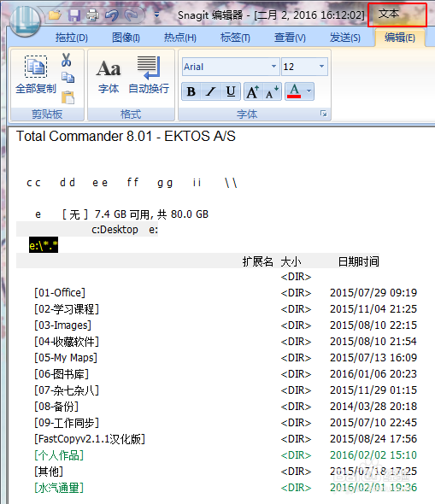Click the date 2015/08/24 17:56
This screenshot has height=504, width=435.
point(373,439)
